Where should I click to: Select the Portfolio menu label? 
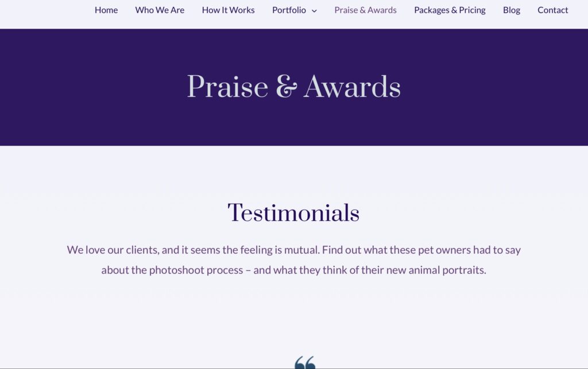pyautogui.click(x=289, y=10)
